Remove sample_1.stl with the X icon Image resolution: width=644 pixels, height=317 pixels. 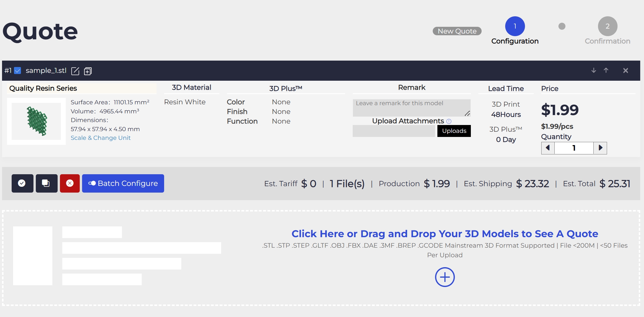click(x=626, y=71)
